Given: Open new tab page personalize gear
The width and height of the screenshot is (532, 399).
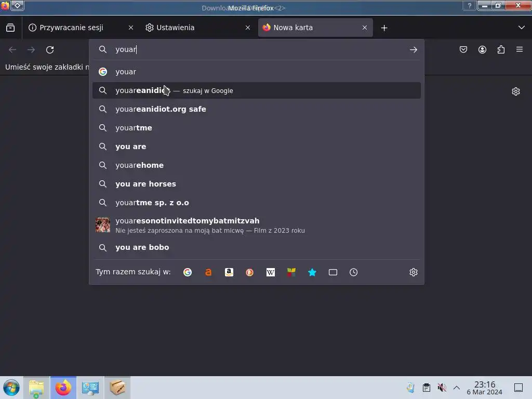Looking at the screenshot, I should [x=516, y=91].
